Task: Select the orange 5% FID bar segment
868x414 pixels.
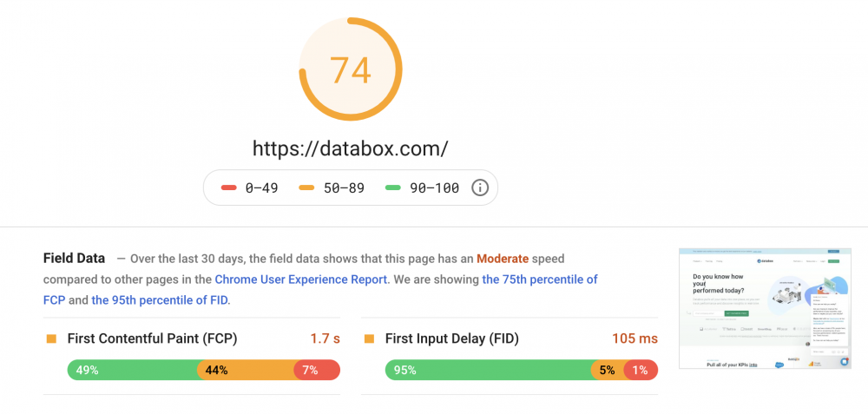Action: point(607,370)
